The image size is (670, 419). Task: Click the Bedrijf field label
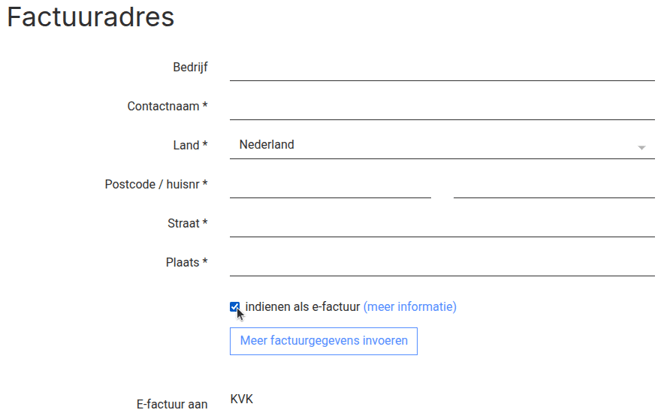pos(190,67)
